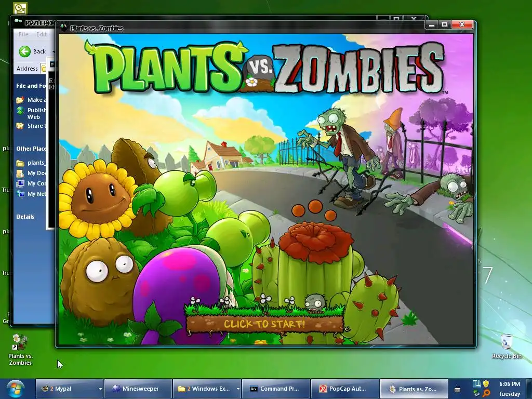Click the green arrow hardware tray icon
The width and height of the screenshot is (532, 399).
[x=477, y=393]
